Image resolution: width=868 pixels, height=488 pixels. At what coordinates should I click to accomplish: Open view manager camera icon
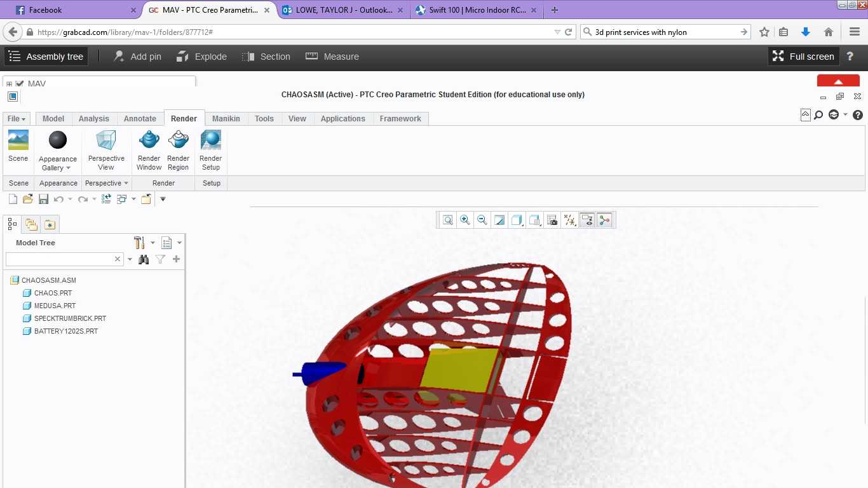[x=552, y=220]
